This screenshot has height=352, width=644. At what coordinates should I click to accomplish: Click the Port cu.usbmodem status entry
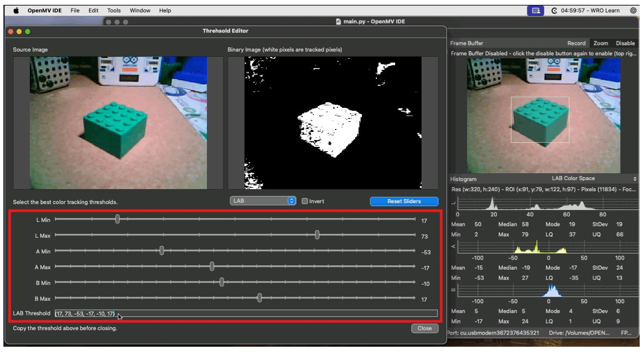[493, 333]
